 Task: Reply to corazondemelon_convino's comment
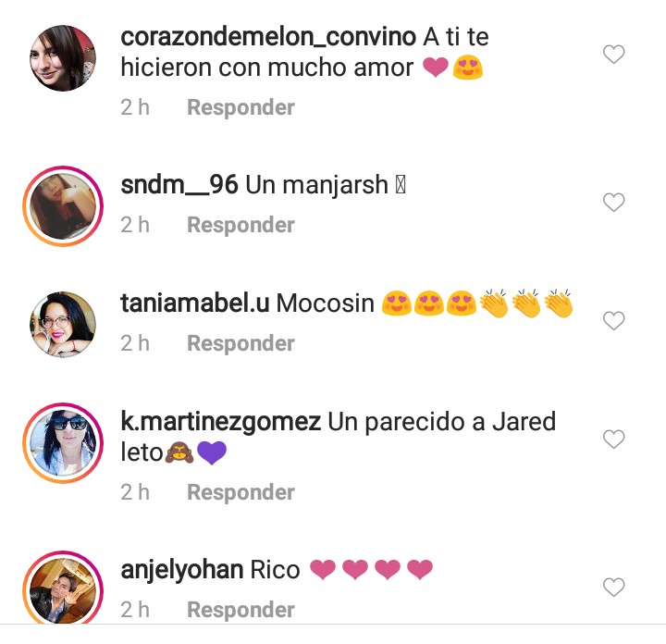coord(240,107)
